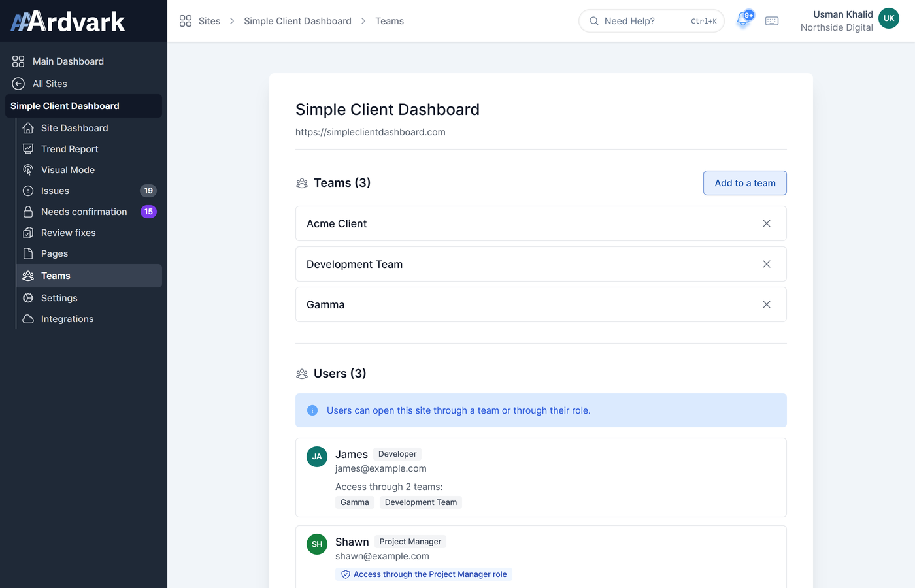The height and width of the screenshot is (588, 915).
Task: Select the Teams sidebar item
Action: 90,276
